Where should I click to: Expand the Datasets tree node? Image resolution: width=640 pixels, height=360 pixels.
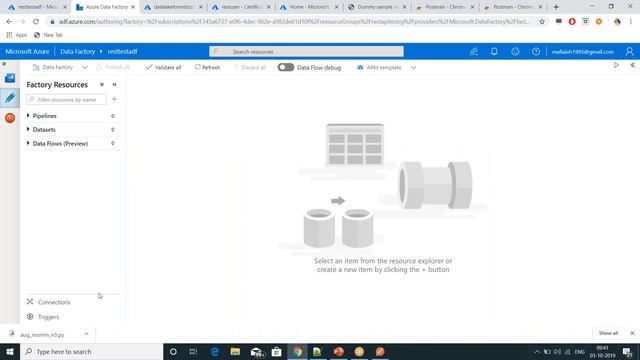click(x=28, y=129)
